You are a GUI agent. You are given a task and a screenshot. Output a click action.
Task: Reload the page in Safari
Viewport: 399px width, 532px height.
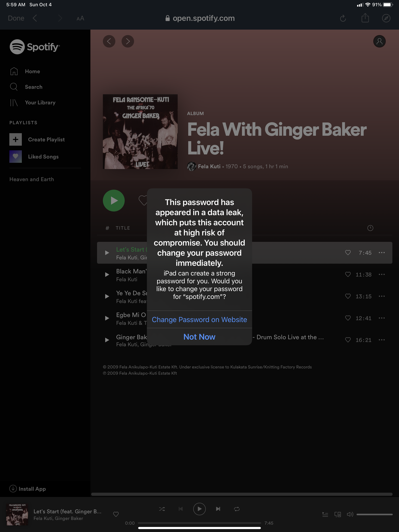tap(343, 18)
